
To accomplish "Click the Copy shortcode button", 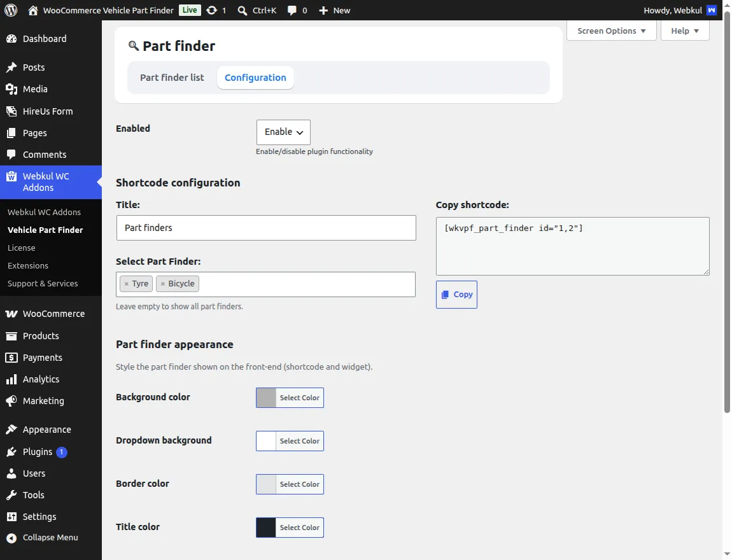I will 456,295.
